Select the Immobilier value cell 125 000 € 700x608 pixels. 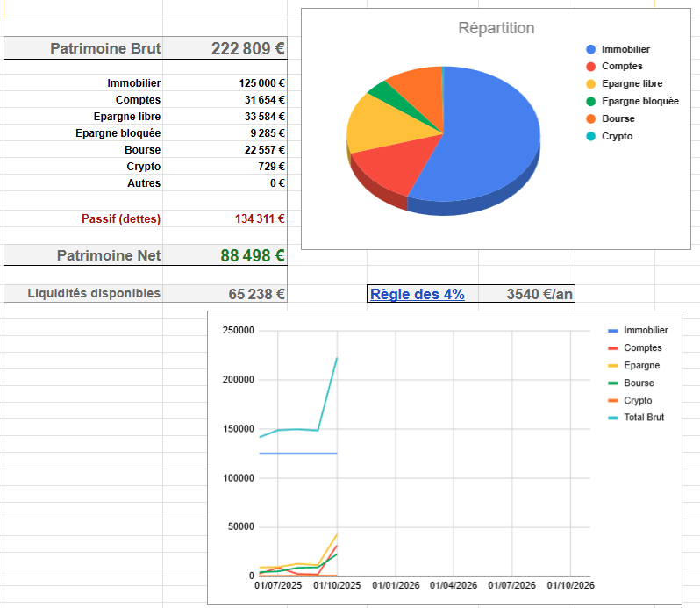tap(261, 82)
